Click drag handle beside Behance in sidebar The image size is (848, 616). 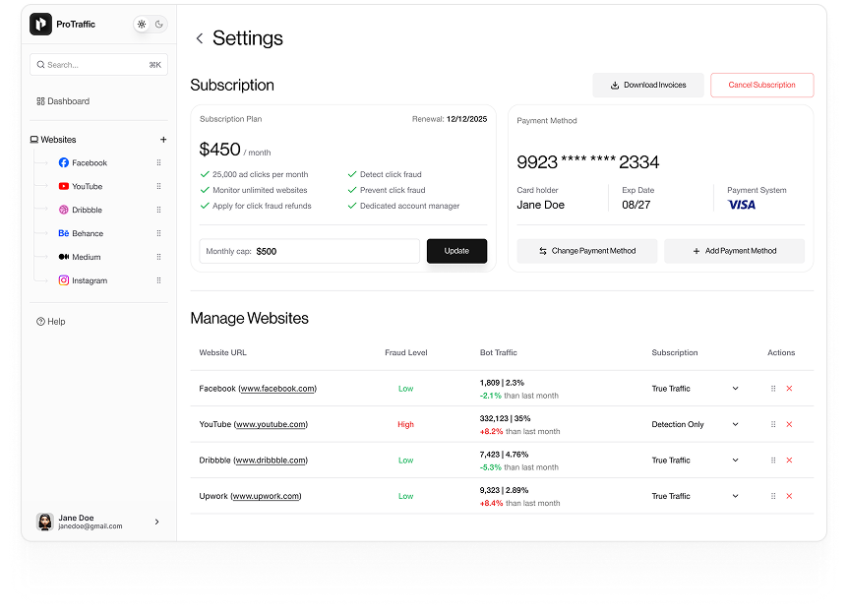tap(159, 233)
